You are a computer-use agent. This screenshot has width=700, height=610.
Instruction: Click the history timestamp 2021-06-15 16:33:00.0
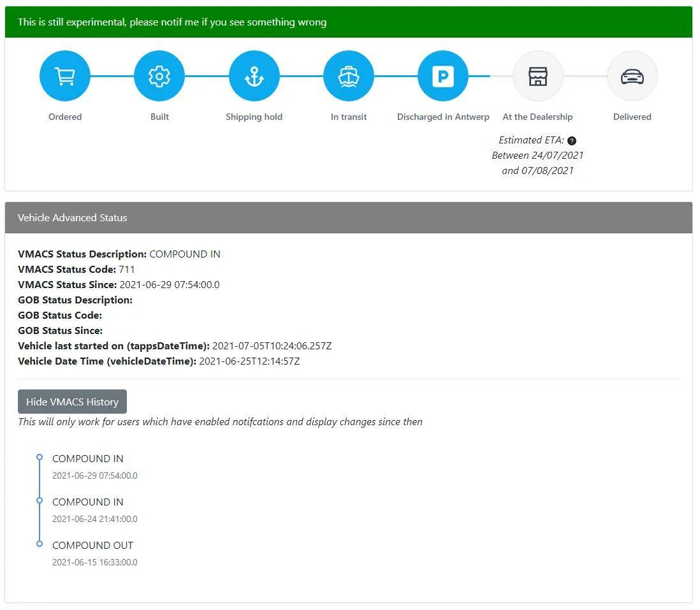(x=94, y=562)
